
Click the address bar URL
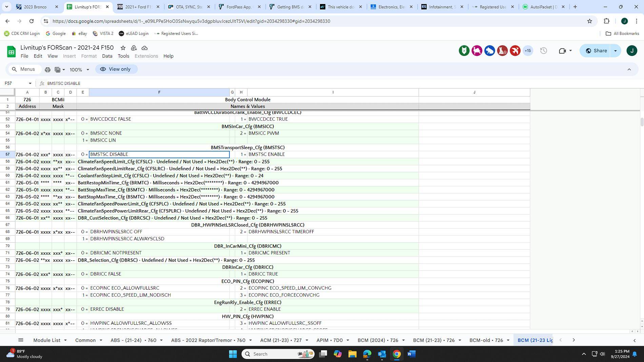pyautogui.click(x=192, y=21)
